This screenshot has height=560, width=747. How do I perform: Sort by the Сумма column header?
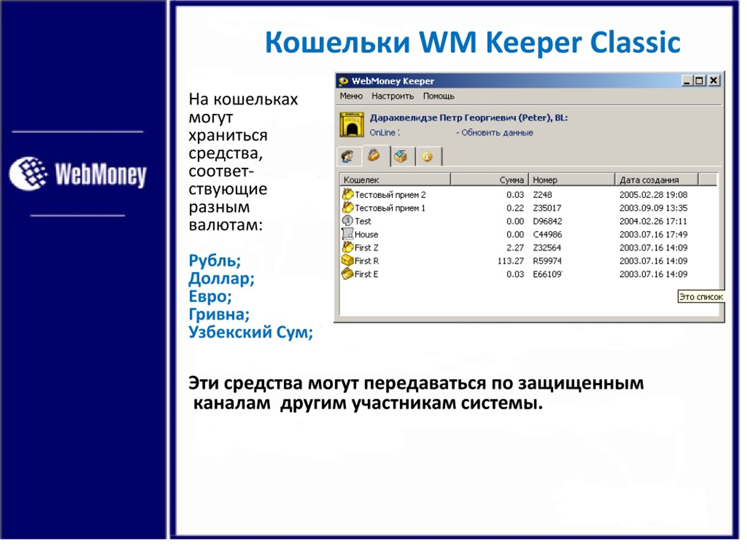pos(489,180)
